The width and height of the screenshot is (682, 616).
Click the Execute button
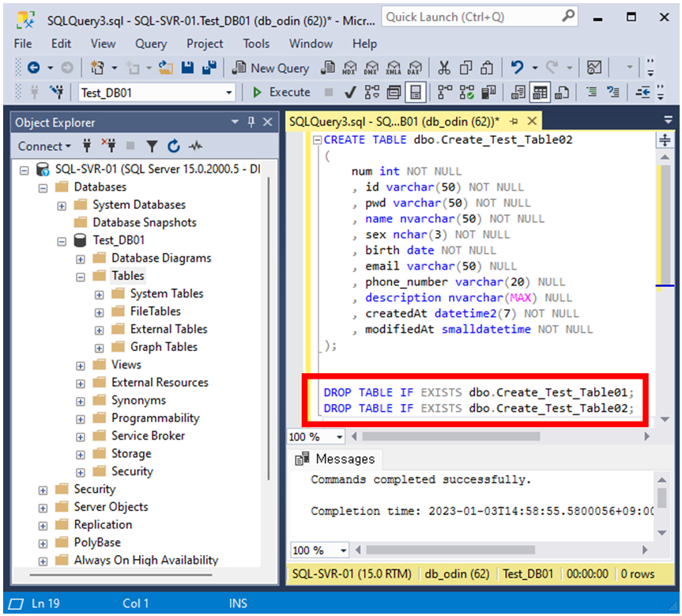pyautogui.click(x=281, y=93)
